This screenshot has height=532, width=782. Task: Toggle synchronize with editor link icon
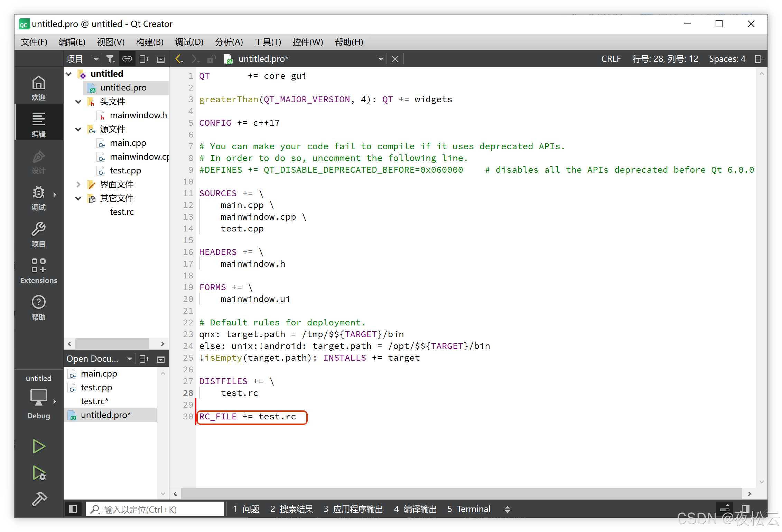(x=127, y=59)
